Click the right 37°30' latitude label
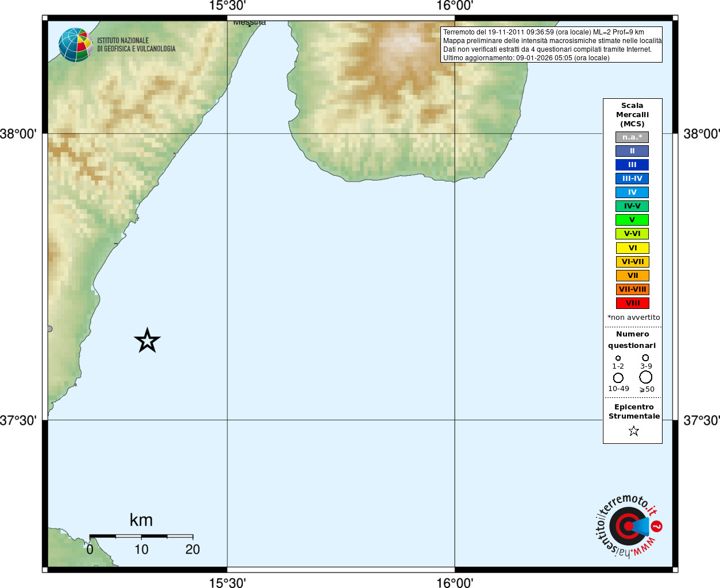Viewport: 720px width, 588px height. (x=702, y=420)
